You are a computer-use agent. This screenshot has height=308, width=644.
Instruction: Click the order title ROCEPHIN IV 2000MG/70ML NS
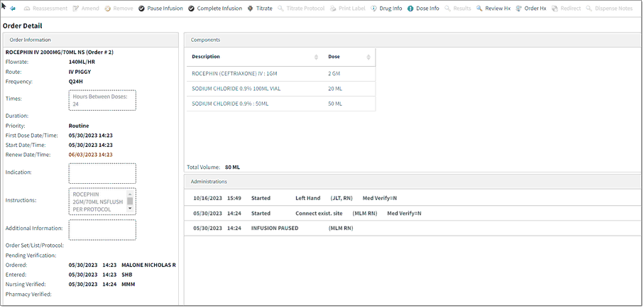click(x=60, y=53)
